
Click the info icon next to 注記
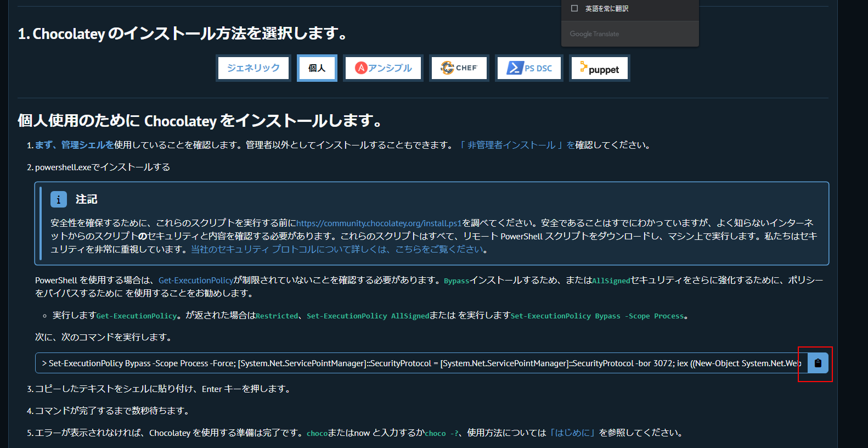click(x=59, y=199)
